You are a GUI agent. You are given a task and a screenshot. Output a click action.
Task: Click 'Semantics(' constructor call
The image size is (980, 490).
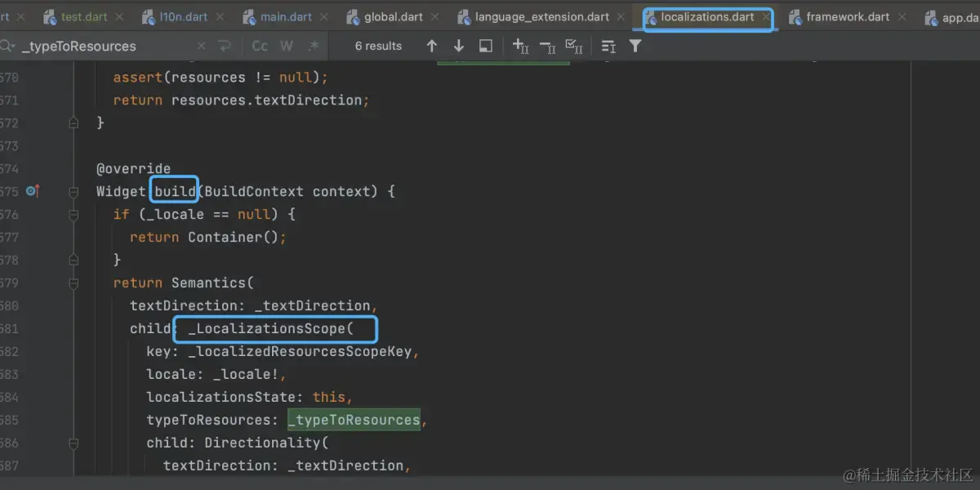[x=212, y=283]
